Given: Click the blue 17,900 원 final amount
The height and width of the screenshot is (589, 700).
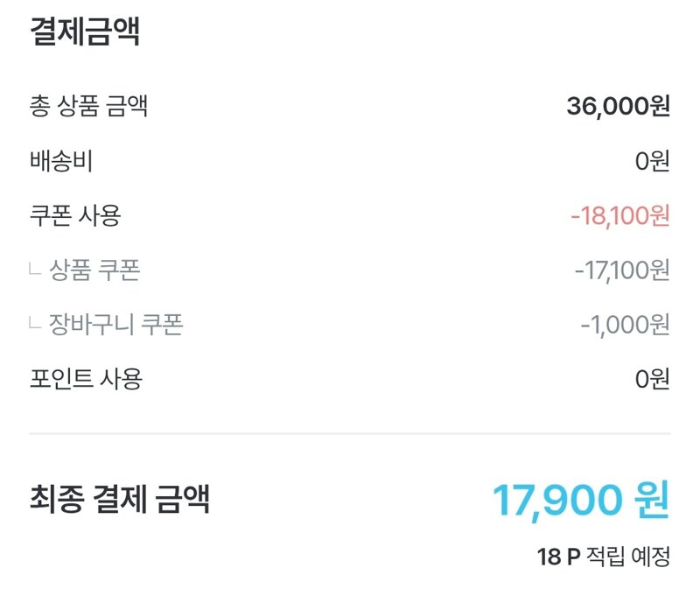Looking at the screenshot, I should click(x=581, y=500).
